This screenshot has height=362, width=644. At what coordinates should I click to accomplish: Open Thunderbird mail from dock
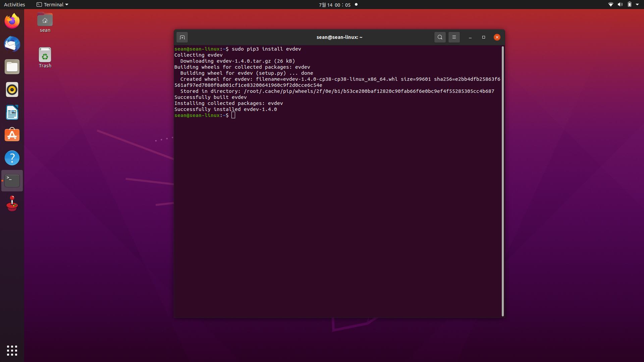(12, 44)
